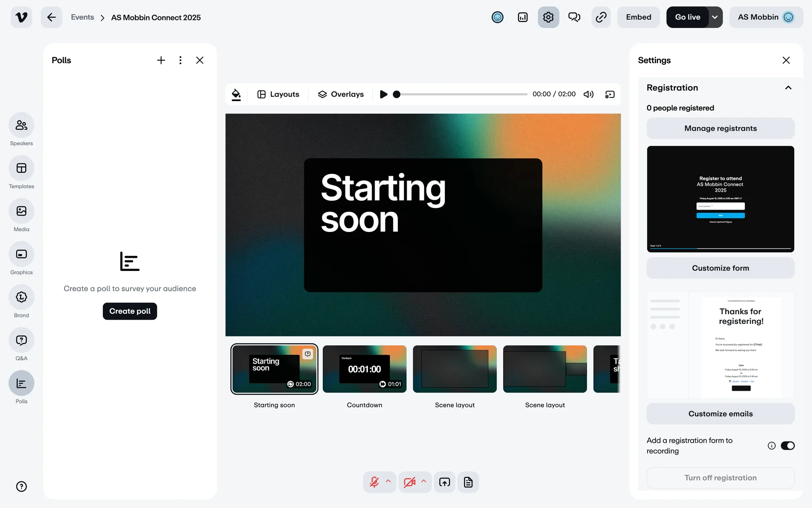Open the Layouts menu
The image size is (812, 508).
click(278, 94)
